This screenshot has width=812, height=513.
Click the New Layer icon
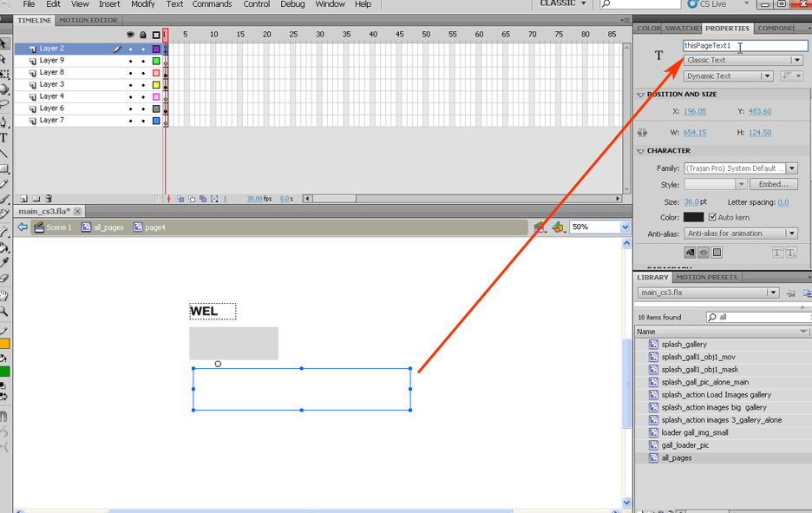point(23,199)
